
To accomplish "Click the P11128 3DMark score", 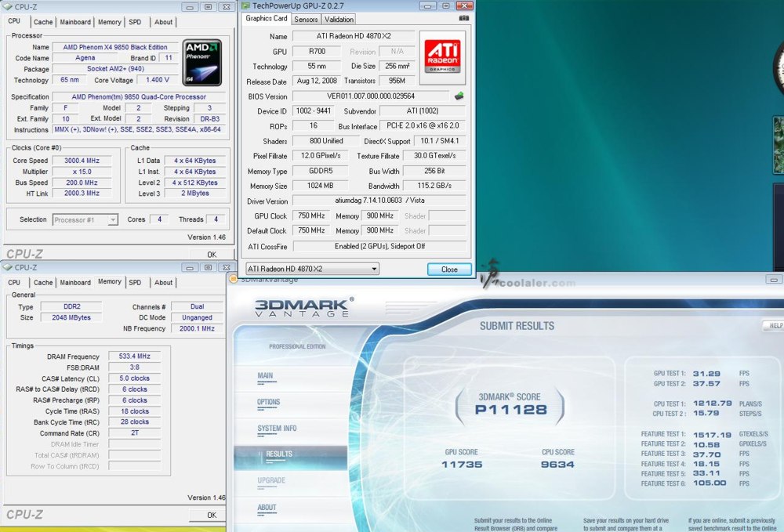I will tap(511, 410).
